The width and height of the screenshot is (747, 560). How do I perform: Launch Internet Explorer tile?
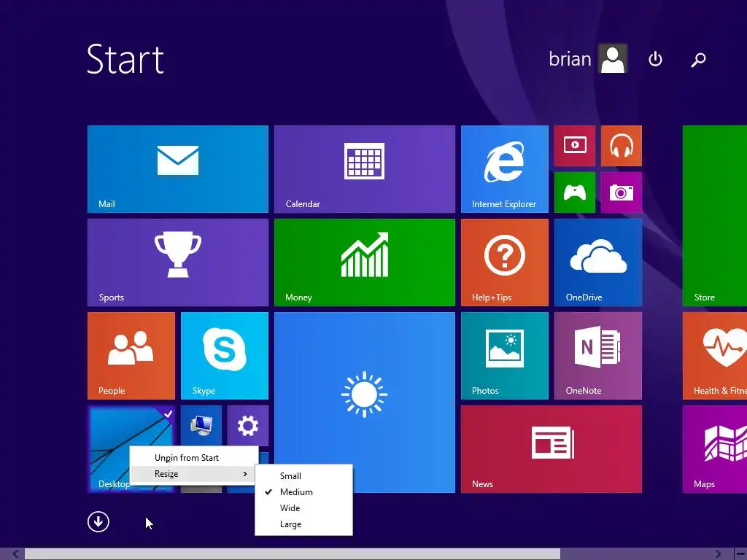click(x=505, y=169)
